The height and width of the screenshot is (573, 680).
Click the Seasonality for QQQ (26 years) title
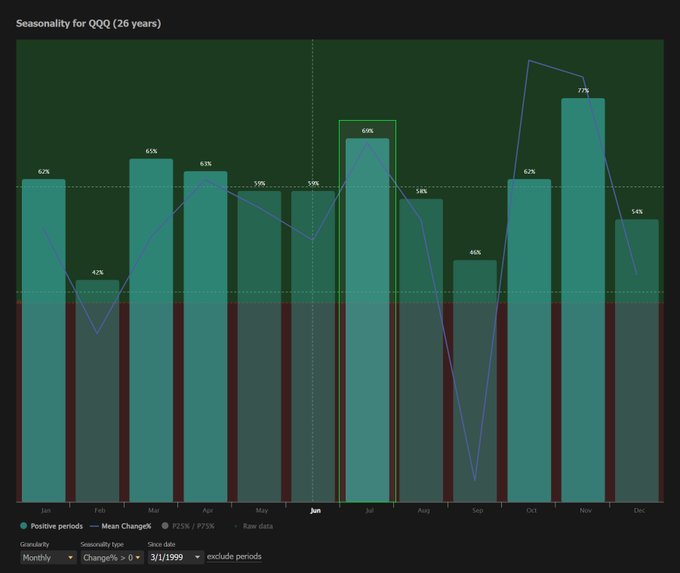88,23
